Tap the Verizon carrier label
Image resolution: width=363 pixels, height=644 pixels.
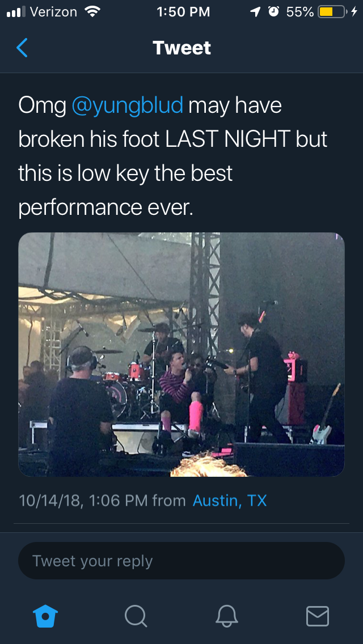[x=53, y=12]
